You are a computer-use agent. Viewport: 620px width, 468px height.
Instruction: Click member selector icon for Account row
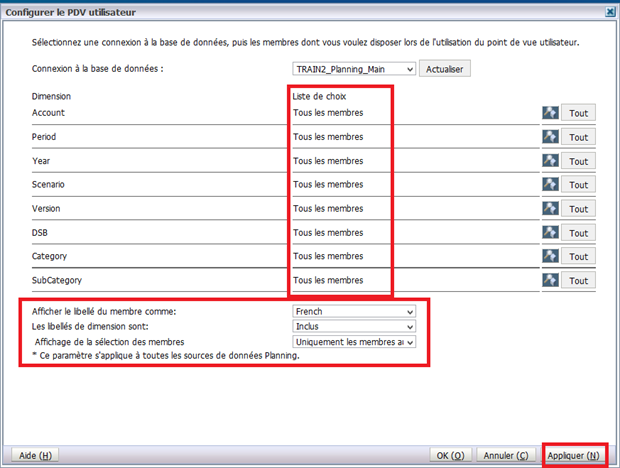point(549,113)
